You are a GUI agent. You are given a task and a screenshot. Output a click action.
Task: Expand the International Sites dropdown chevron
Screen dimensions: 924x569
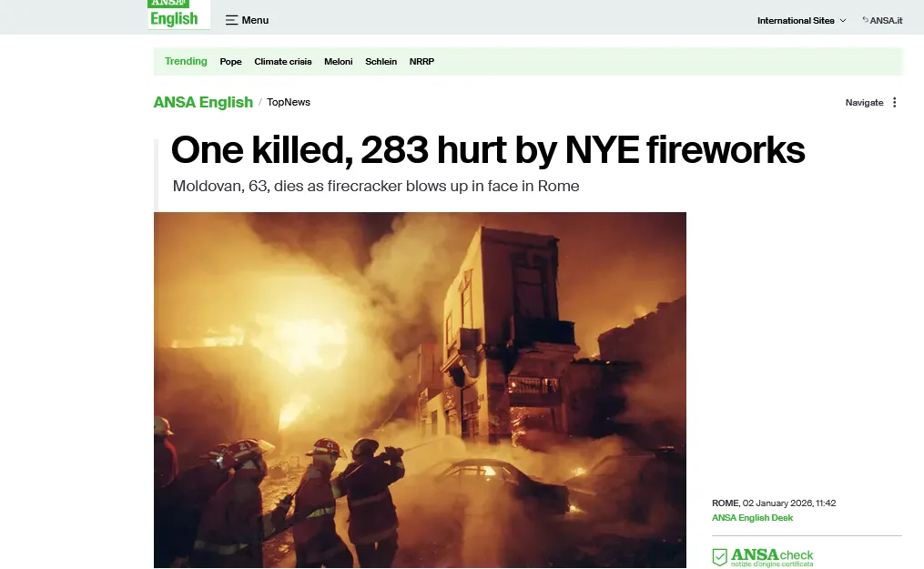[843, 21]
